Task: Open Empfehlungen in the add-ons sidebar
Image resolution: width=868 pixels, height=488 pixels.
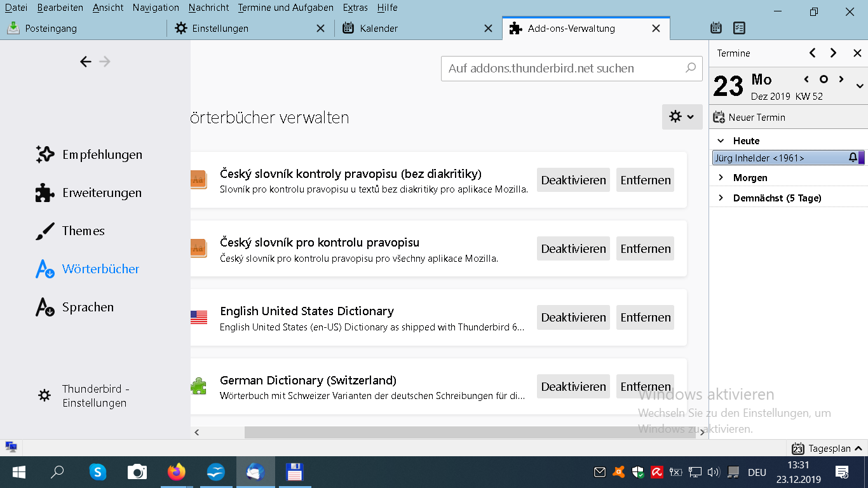Action: (x=89, y=154)
